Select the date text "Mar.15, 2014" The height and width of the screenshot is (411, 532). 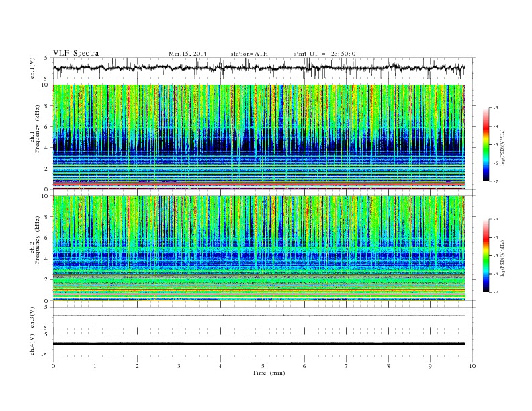point(187,54)
